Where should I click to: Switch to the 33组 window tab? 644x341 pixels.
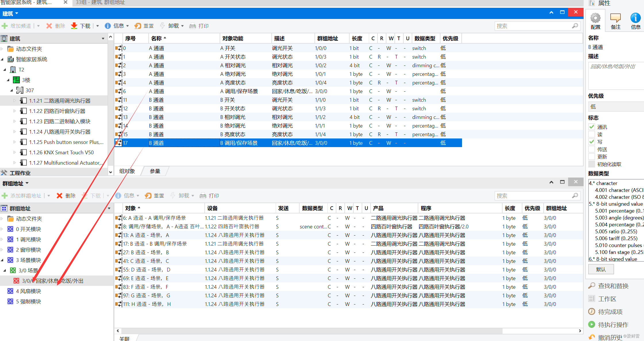point(100,3)
